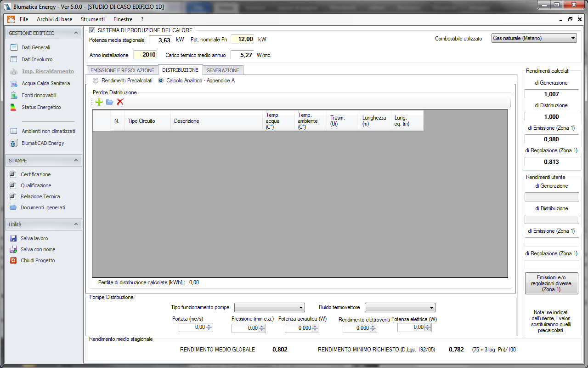Viewport: 588px width, 368px height.
Task: Launch BlumatiCAD Energy icon
Action: (14, 143)
